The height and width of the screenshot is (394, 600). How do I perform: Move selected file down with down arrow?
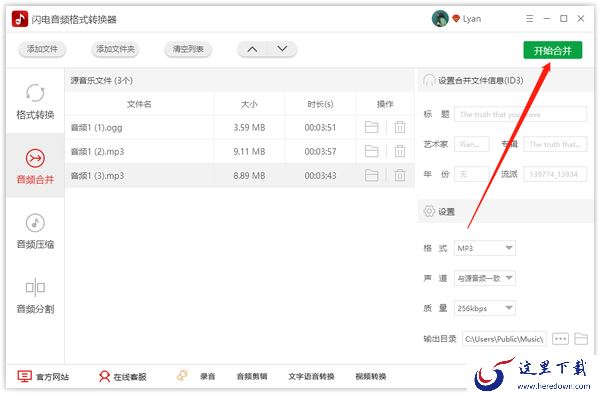coord(282,49)
